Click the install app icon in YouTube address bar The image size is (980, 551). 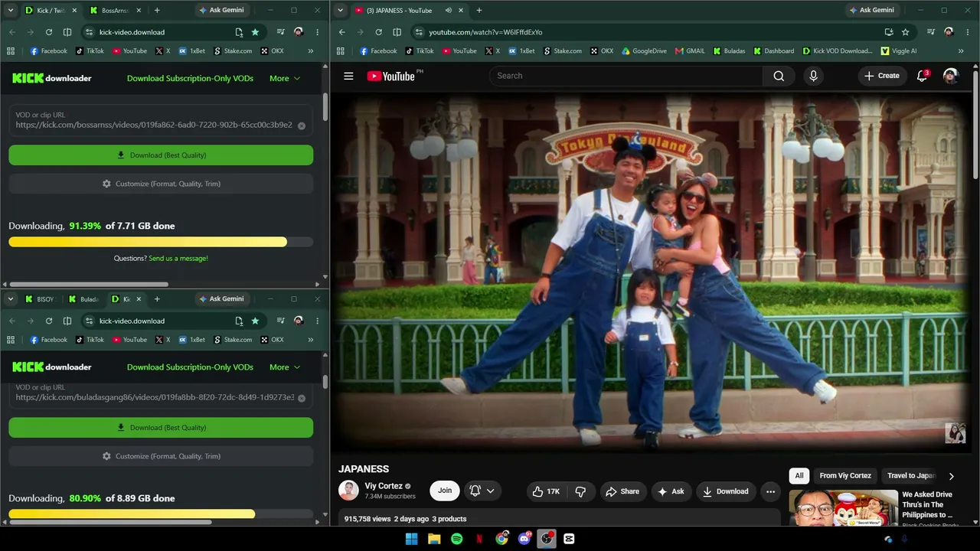(889, 32)
